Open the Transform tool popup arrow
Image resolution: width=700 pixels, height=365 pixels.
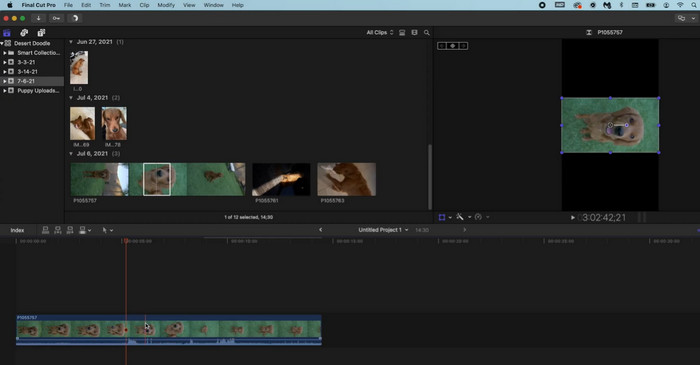click(450, 217)
